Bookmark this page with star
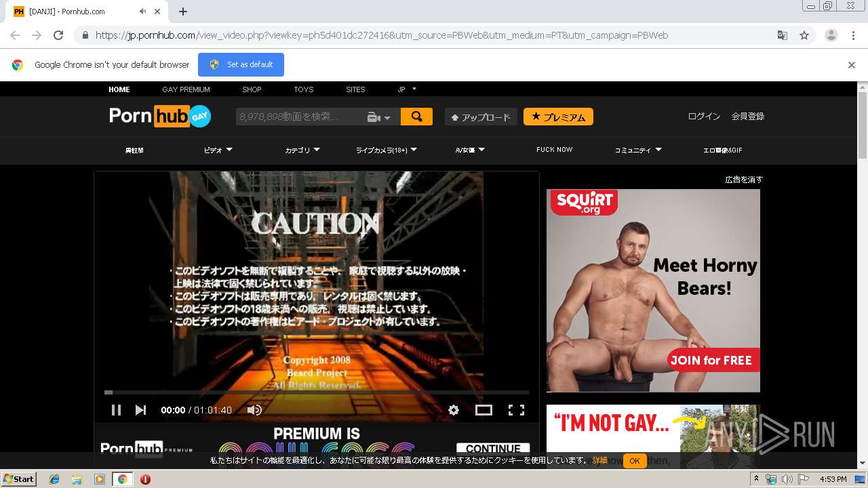Image resolution: width=868 pixels, height=488 pixels. (x=804, y=35)
